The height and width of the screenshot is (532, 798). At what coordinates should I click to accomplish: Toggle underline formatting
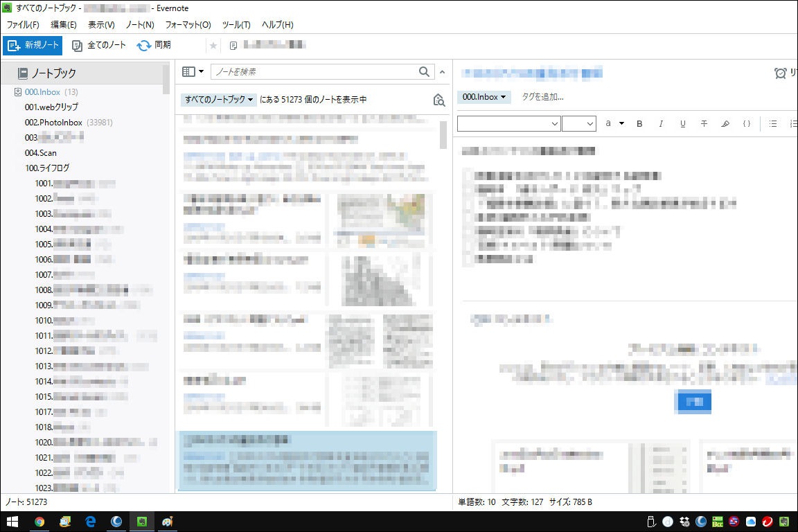(682, 124)
